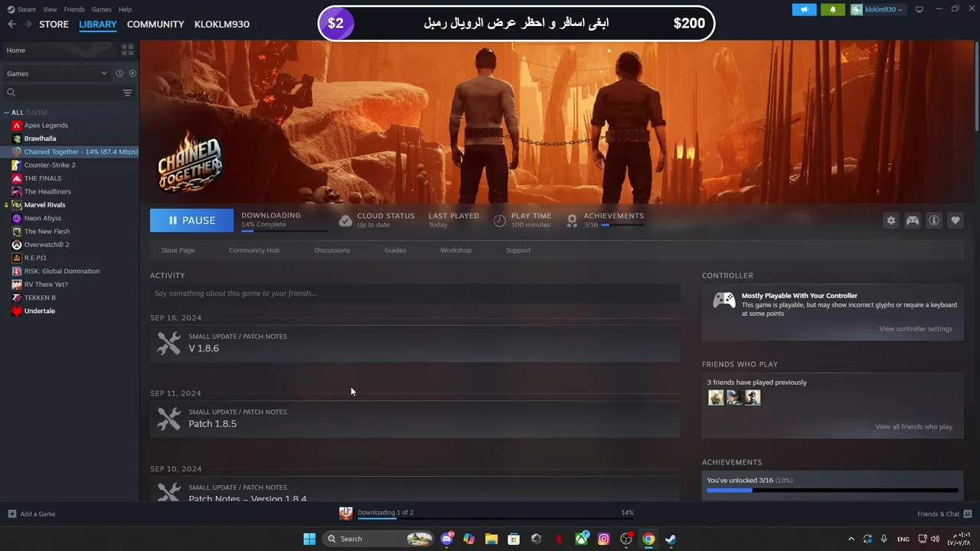Open advanced library filter options icon
Image resolution: width=980 pixels, height=551 pixels.
[127, 93]
